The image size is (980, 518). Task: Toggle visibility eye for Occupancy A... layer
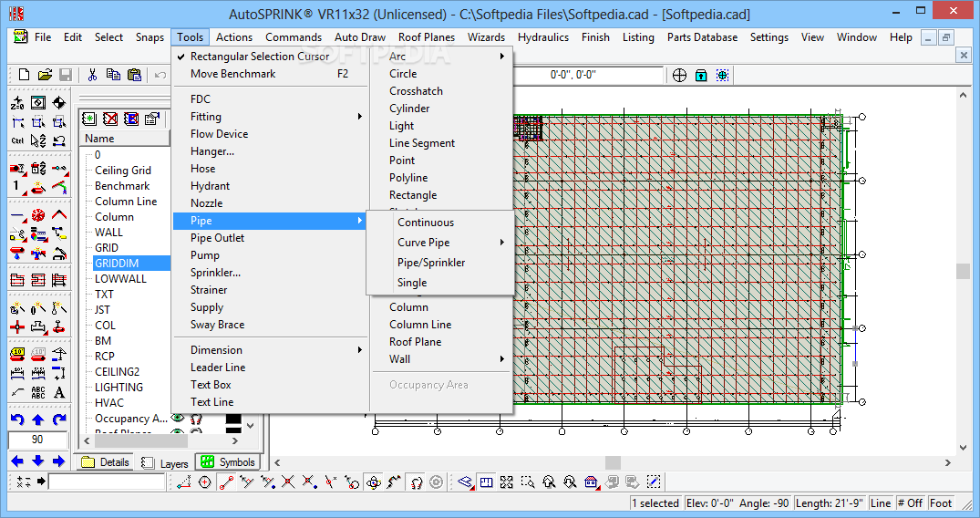[178, 418]
